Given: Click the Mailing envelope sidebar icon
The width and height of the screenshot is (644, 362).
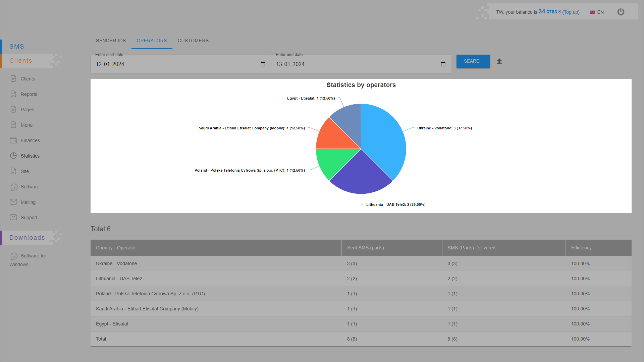Looking at the screenshot, I should click(13, 202).
